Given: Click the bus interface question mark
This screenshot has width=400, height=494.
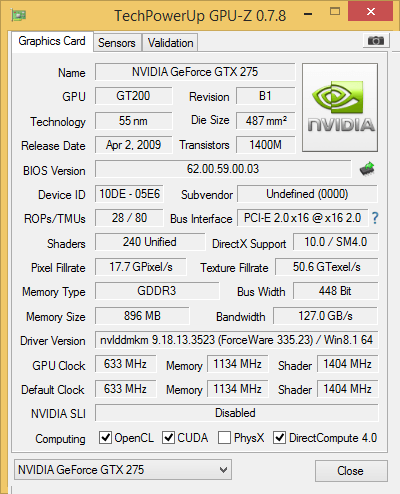Looking at the screenshot, I should [x=375, y=218].
